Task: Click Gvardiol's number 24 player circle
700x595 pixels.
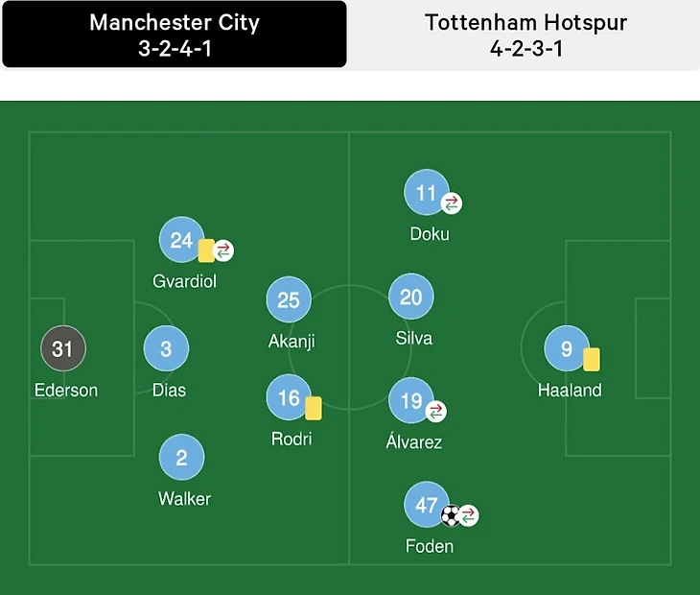Action: (x=181, y=240)
